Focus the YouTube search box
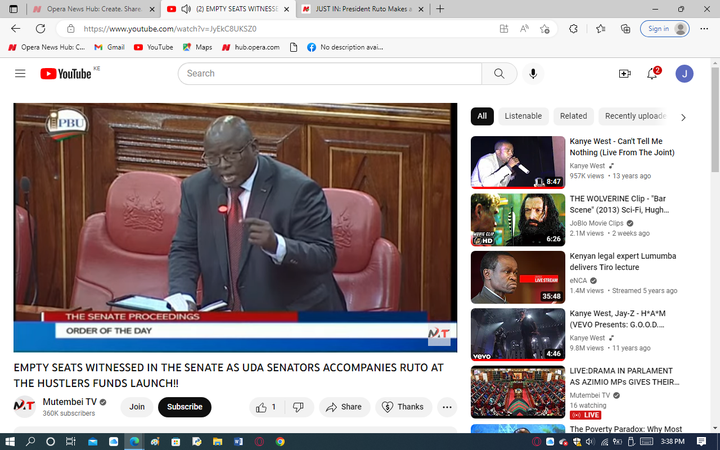 tap(330, 73)
